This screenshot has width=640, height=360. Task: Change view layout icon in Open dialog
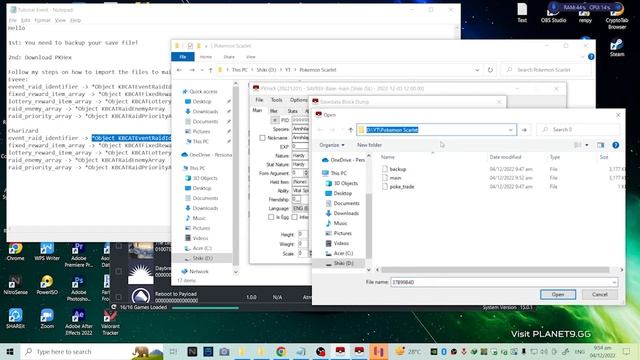578,145
